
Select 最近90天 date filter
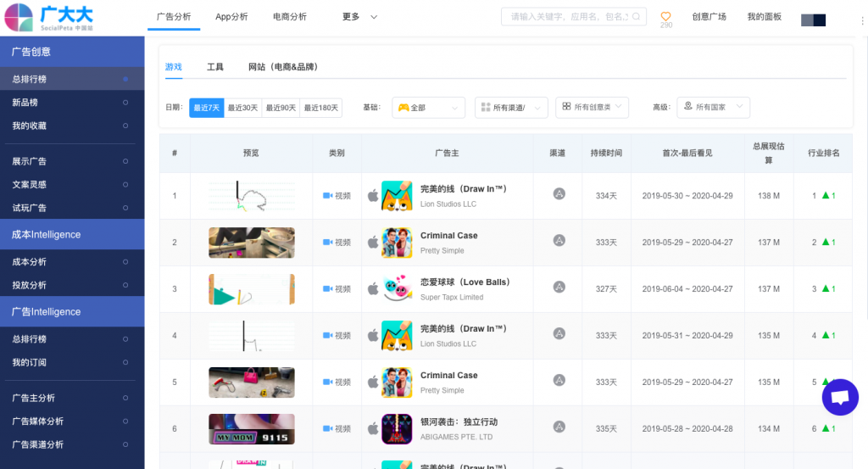[281, 108]
